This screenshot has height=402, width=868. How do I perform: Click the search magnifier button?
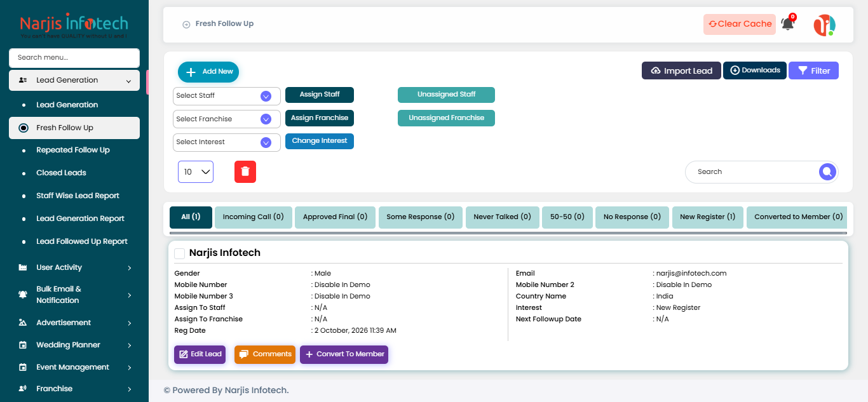coord(827,171)
